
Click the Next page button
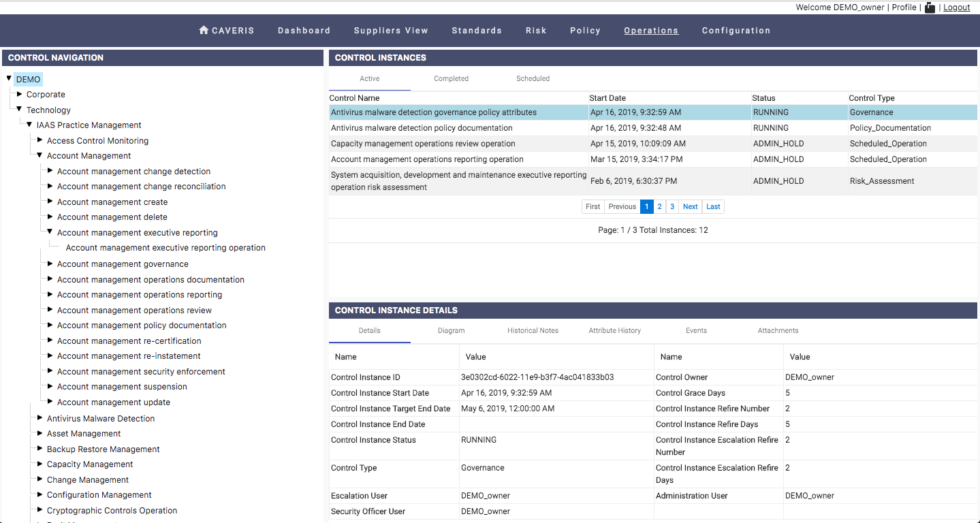(x=690, y=206)
